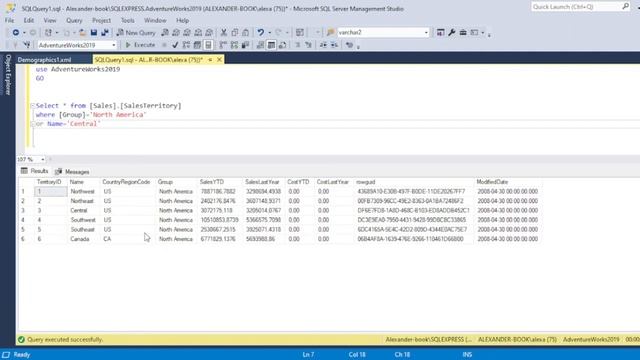Click the TerritoryID column header
The height and width of the screenshot is (360, 640).
tap(49, 182)
